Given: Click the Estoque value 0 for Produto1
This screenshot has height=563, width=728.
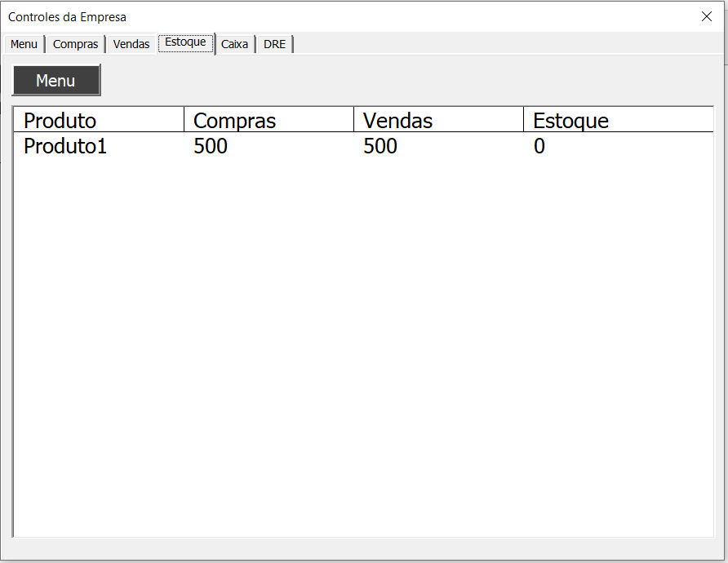Looking at the screenshot, I should tap(539, 146).
